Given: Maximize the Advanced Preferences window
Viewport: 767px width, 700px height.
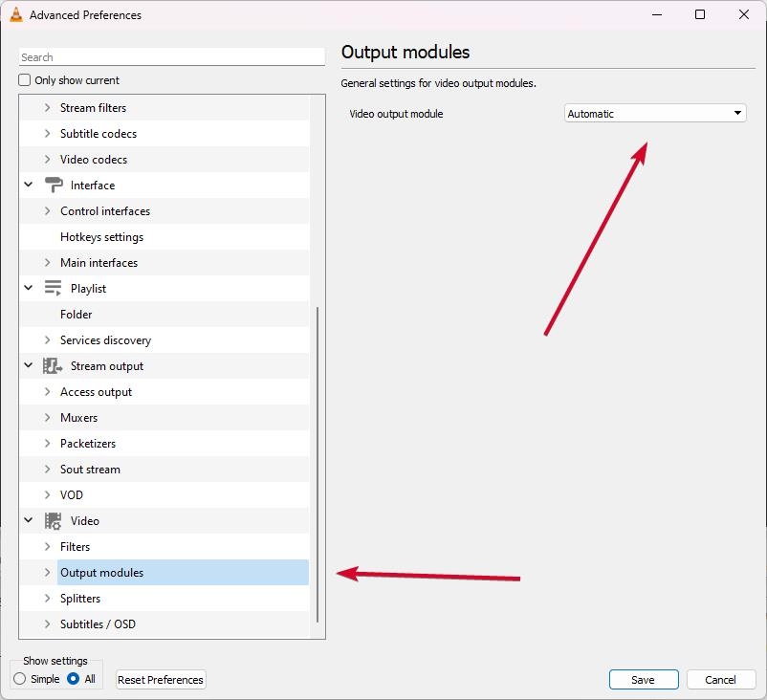Looking at the screenshot, I should [700, 14].
